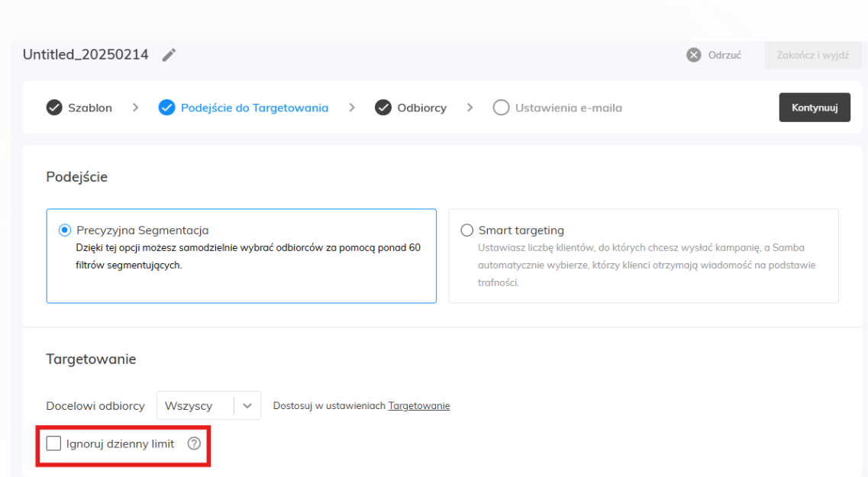Click the empty Ustawienia e-maila step circle

point(501,108)
